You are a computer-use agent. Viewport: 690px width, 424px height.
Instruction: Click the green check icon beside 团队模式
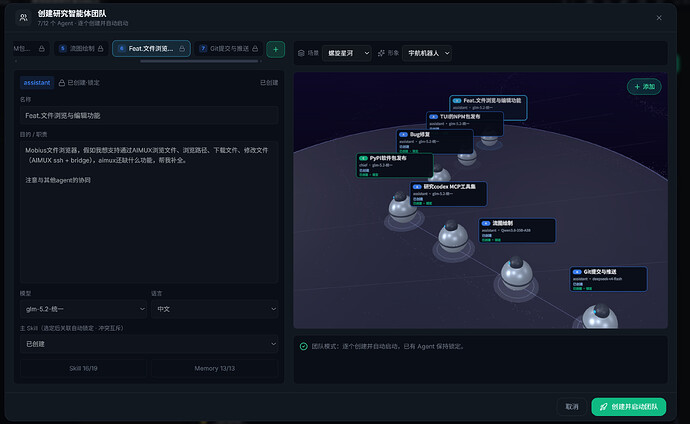(x=303, y=346)
